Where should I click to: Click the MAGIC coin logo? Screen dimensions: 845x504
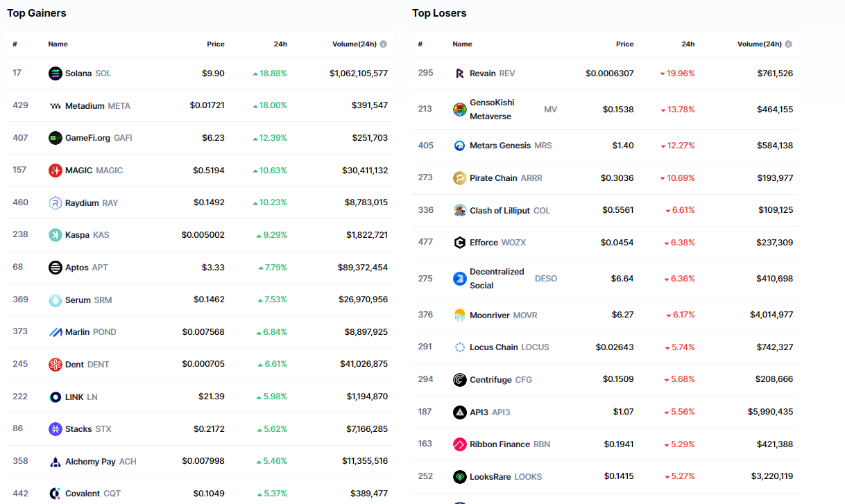coord(56,171)
